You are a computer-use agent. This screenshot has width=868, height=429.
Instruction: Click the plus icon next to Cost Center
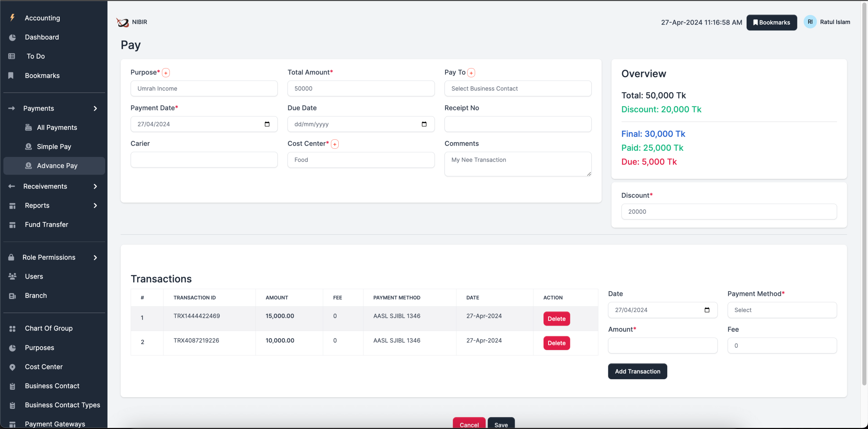pos(335,144)
